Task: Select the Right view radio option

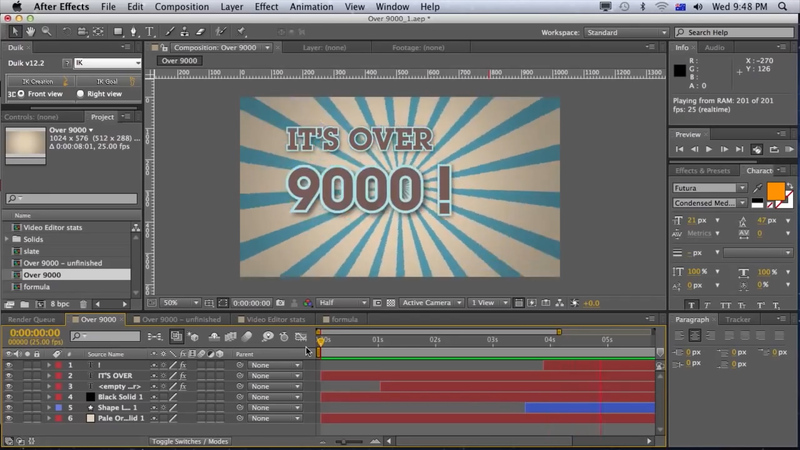Action: coord(99,94)
